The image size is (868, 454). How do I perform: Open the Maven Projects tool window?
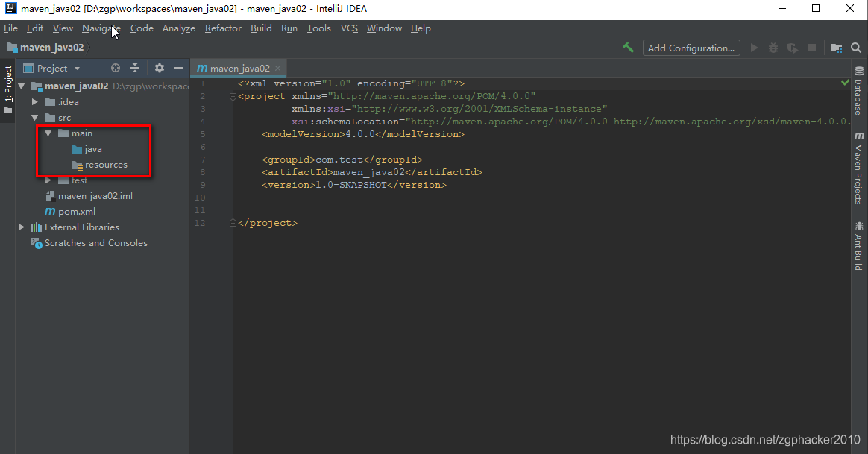858,168
